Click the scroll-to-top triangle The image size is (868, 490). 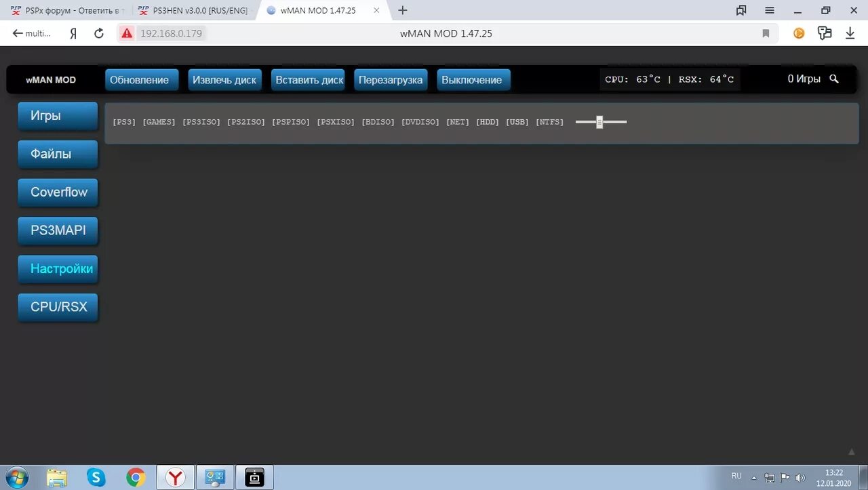pos(852,451)
